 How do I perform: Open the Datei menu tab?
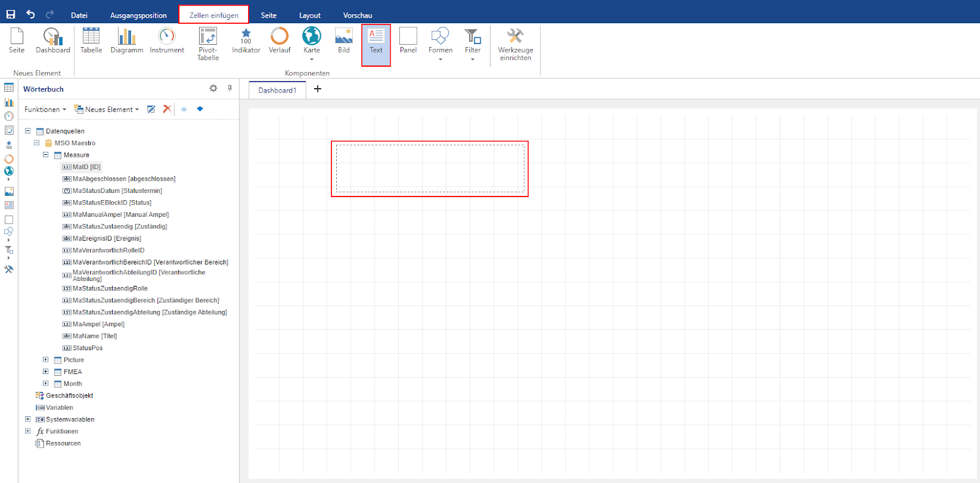[79, 15]
